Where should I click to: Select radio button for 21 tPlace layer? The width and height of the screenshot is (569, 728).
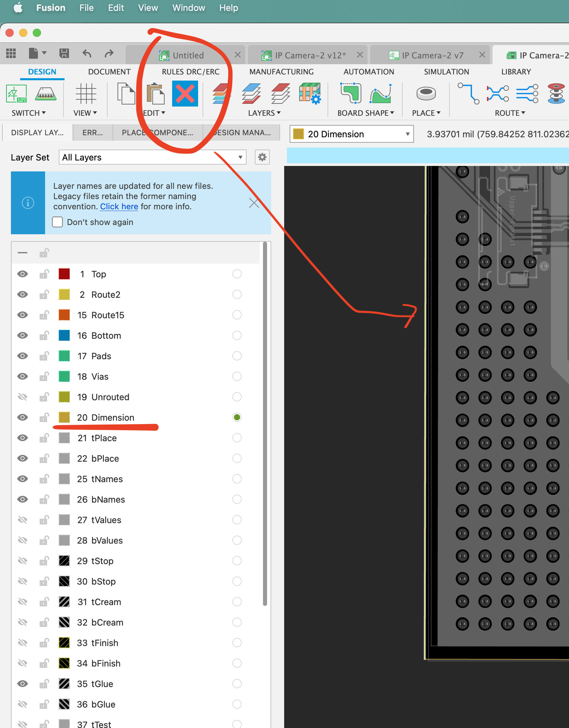(x=237, y=438)
